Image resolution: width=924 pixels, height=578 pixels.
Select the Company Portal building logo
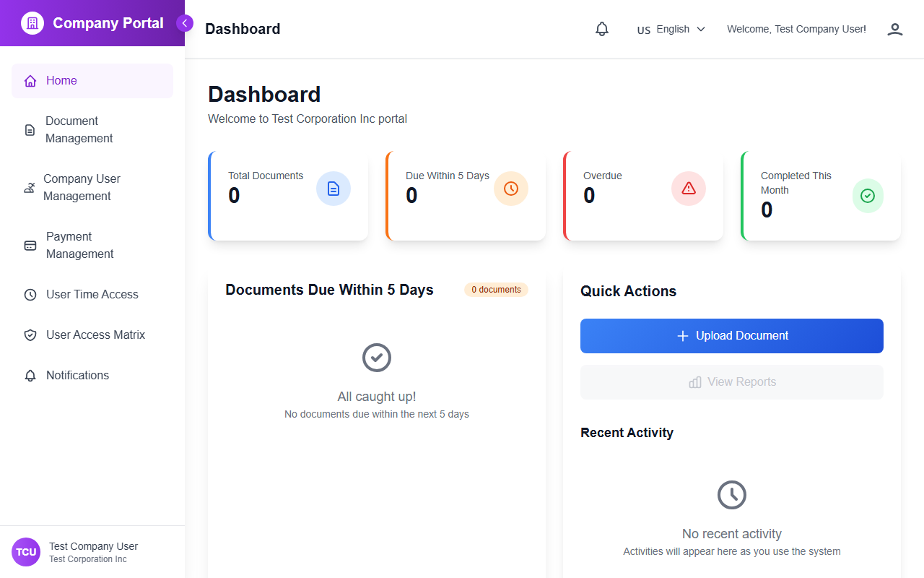32,22
